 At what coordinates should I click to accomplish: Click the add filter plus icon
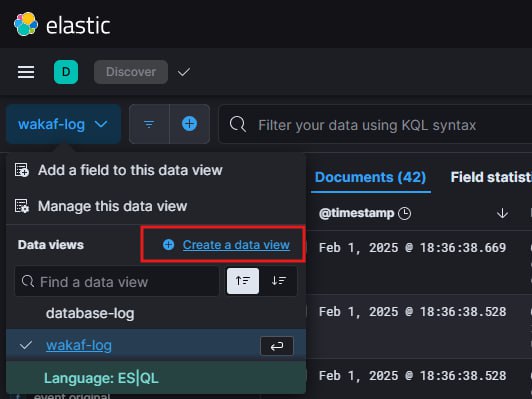click(189, 124)
